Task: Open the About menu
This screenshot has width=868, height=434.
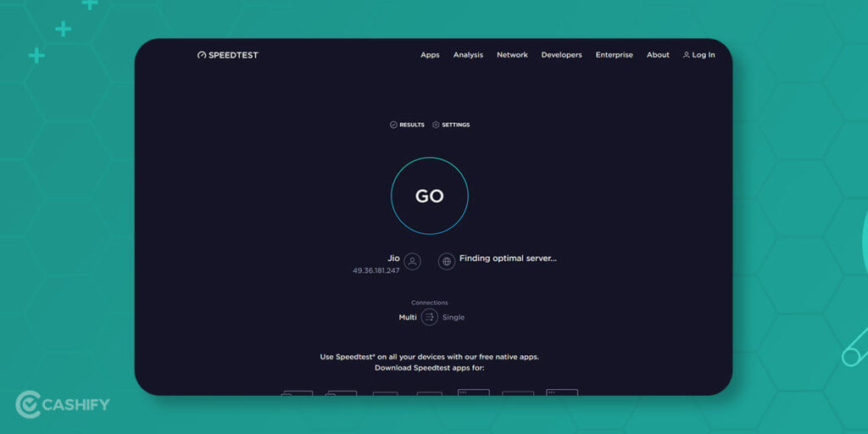Action: point(658,55)
